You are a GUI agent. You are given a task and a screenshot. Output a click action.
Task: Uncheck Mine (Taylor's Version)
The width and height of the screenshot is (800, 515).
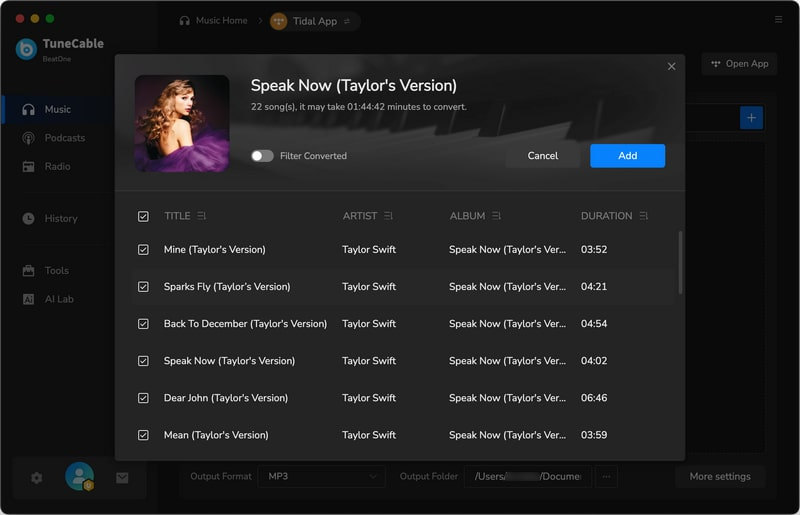point(143,250)
